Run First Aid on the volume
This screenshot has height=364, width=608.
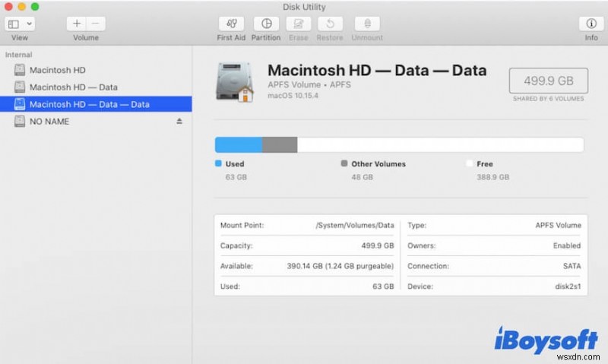tap(232, 24)
